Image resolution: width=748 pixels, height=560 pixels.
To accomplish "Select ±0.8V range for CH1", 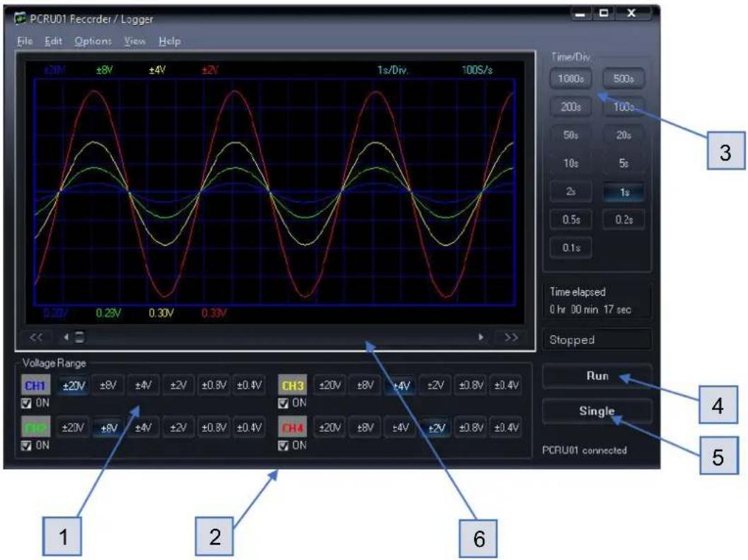I will 214,385.
